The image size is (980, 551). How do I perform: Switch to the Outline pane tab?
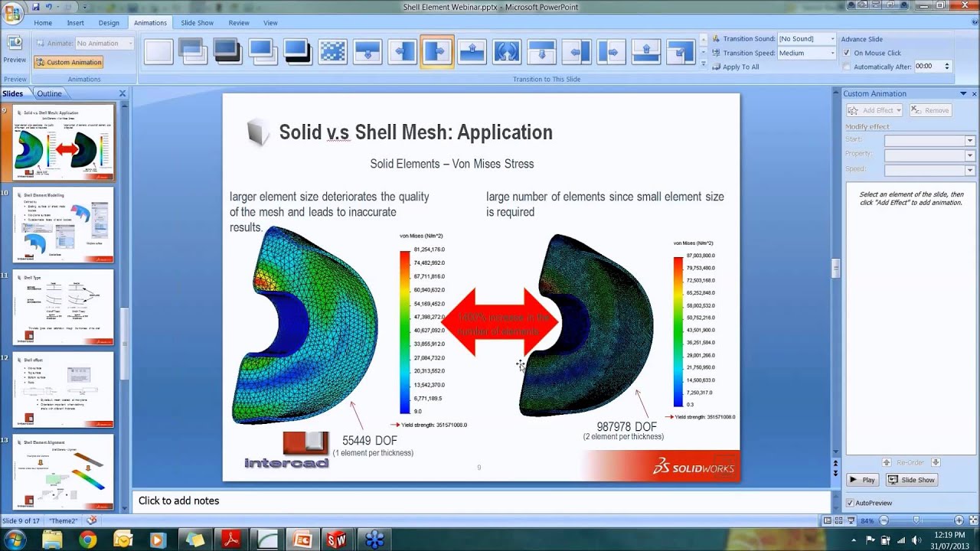click(49, 93)
